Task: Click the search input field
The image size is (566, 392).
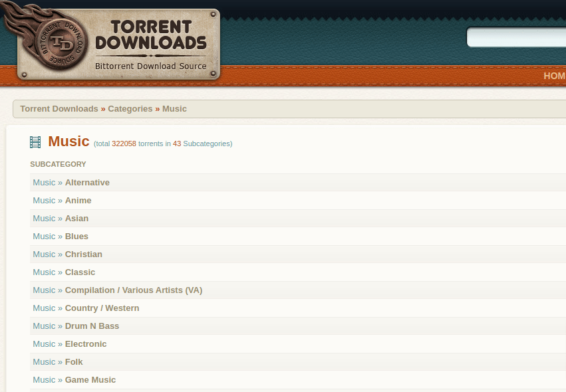Action: [x=516, y=38]
